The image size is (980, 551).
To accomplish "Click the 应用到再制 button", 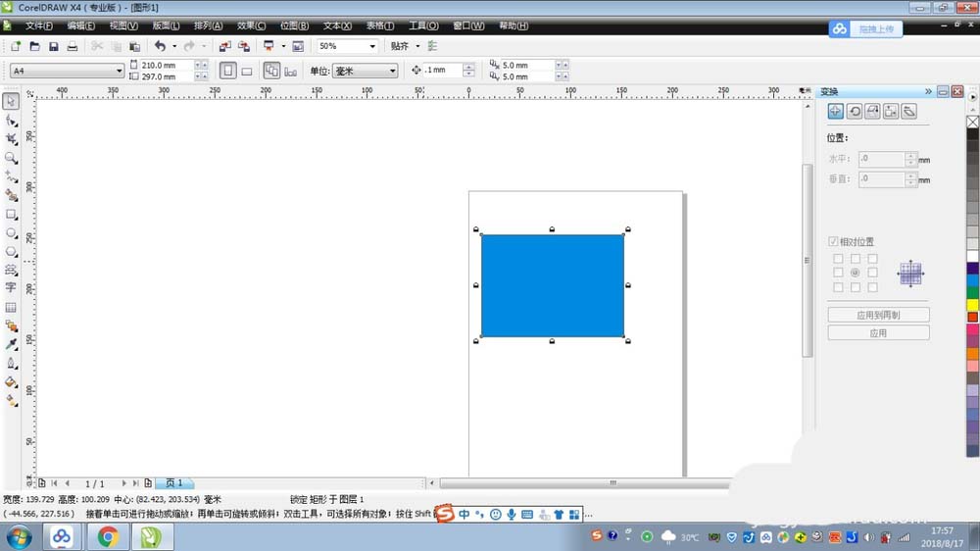I will point(878,316).
